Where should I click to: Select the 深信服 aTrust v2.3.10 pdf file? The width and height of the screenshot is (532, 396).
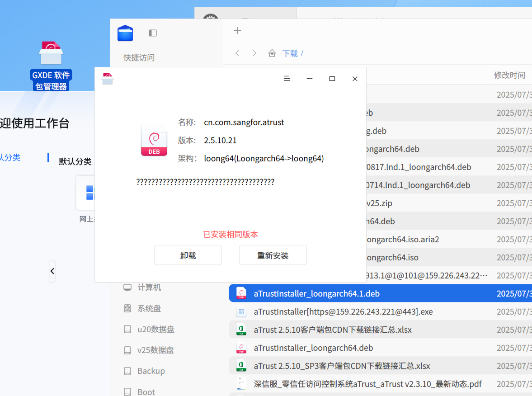point(380,384)
